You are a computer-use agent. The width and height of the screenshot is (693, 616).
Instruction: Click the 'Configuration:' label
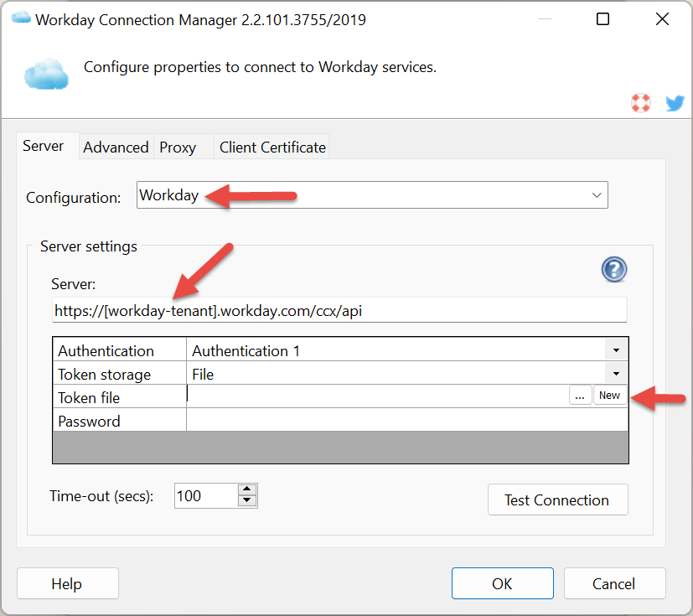[74, 198]
